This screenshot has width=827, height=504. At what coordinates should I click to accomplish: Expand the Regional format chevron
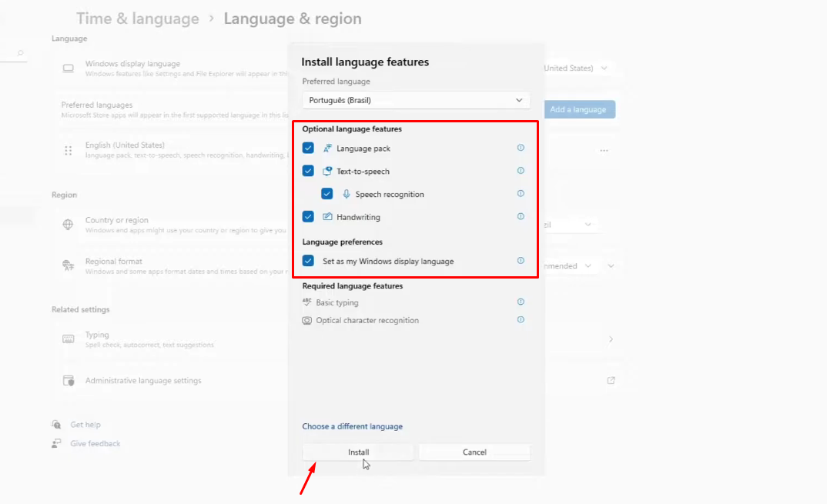[x=611, y=266]
